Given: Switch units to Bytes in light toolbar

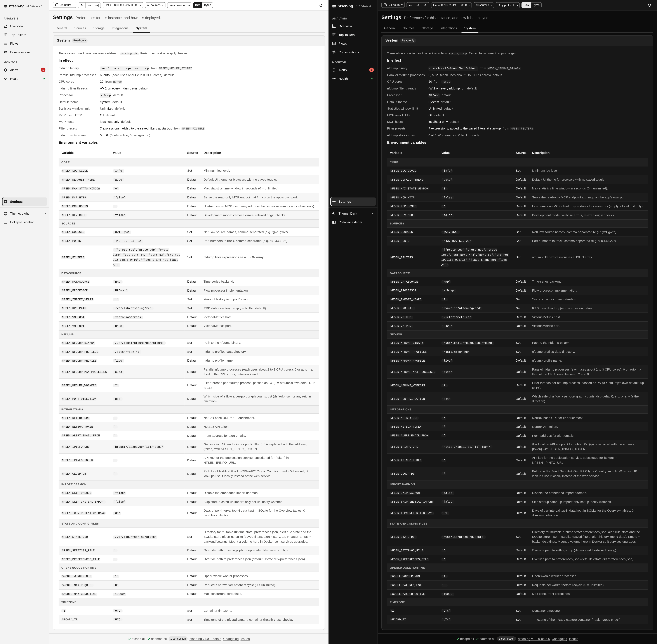Looking at the screenshot, I should click(207, 5).
